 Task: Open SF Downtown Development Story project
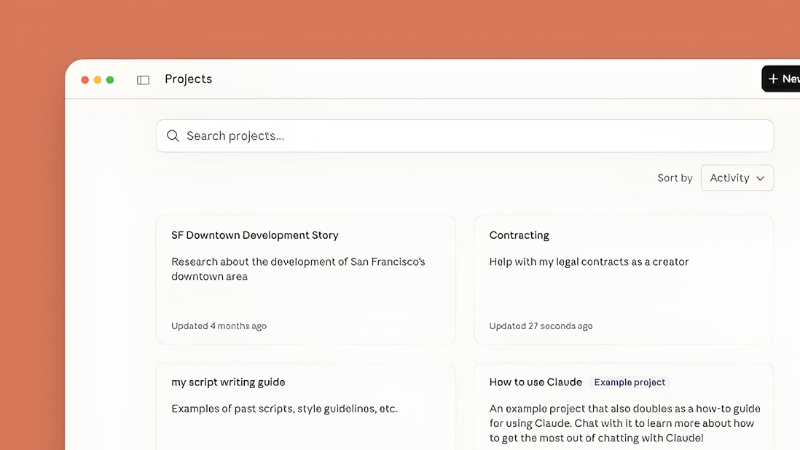[305, 280]
